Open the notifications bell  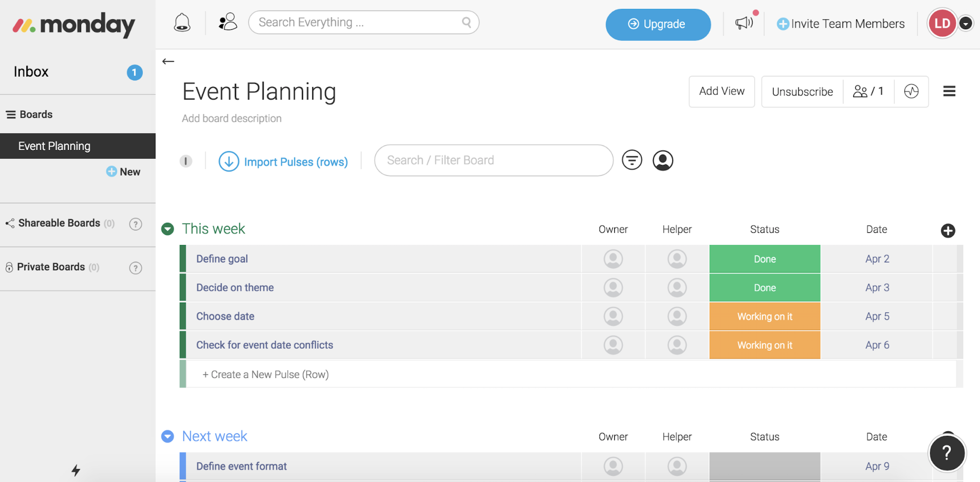coord(181,22)
